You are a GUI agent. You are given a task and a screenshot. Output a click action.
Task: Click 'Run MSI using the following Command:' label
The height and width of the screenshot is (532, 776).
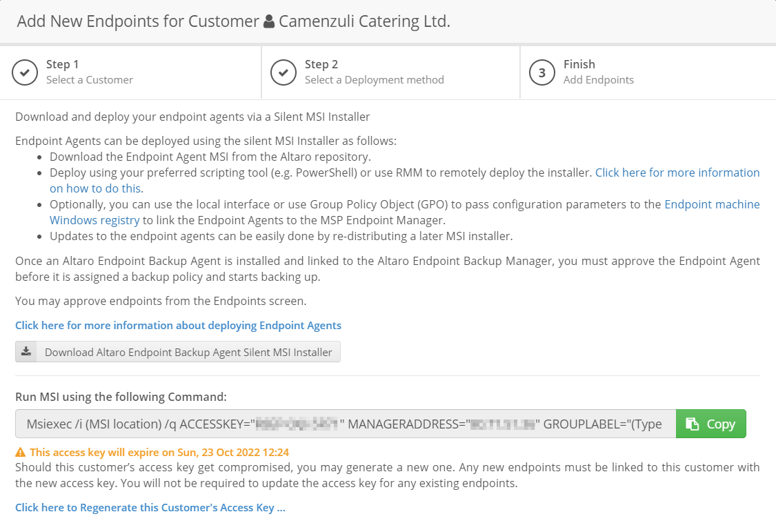click(x=121, y=397)
